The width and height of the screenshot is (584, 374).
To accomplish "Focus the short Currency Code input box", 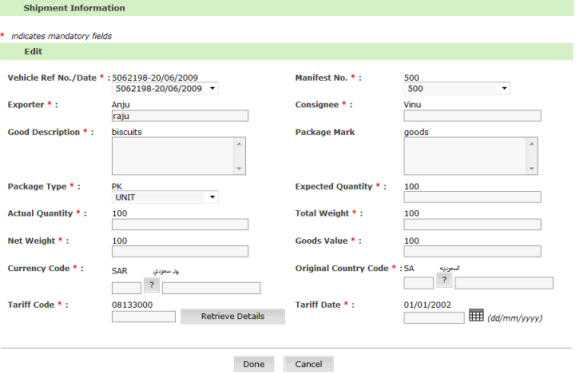I will pos(127,288).
